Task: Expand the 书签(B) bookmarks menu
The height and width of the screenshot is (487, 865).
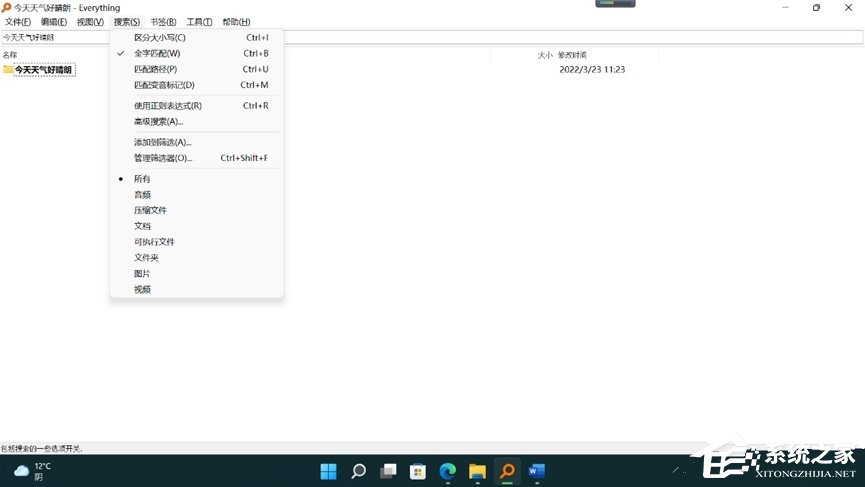Action: pyautogui.click(x=163, y=22)
